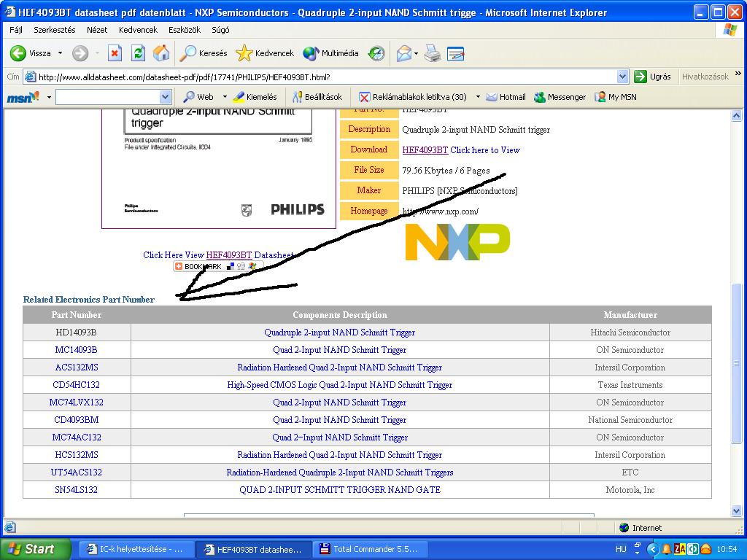This screenshot has height=560, width=747.
Task: Open High-Speed CMOS Logic Quad description link
Action: (340, 385)
